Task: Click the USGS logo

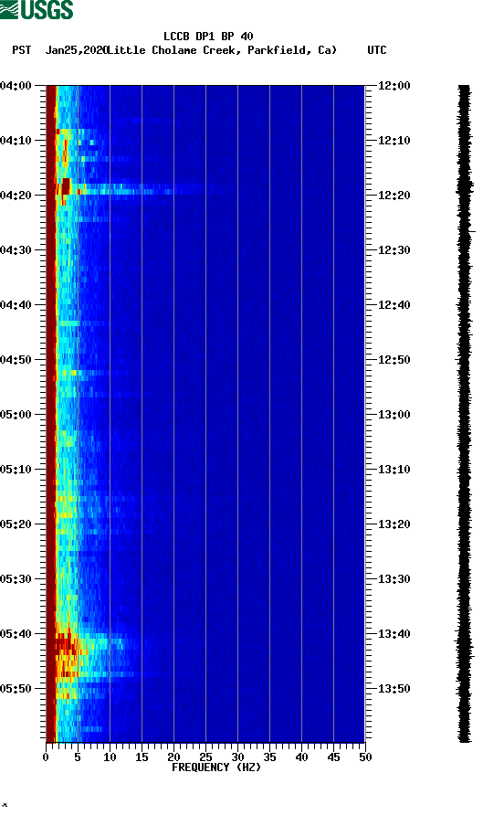Action: pyautogui.click(x=37, y=10)
